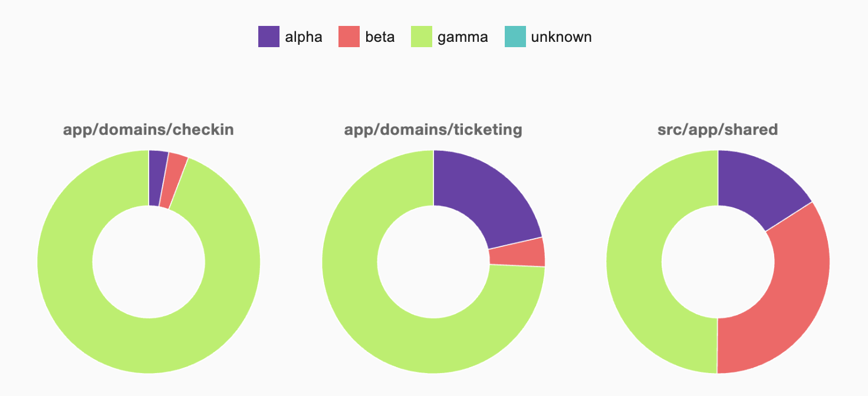Screen dimensions: 868x396
Task: Click the purple alpha legend swatch
Action: click(x=268, y=37)
